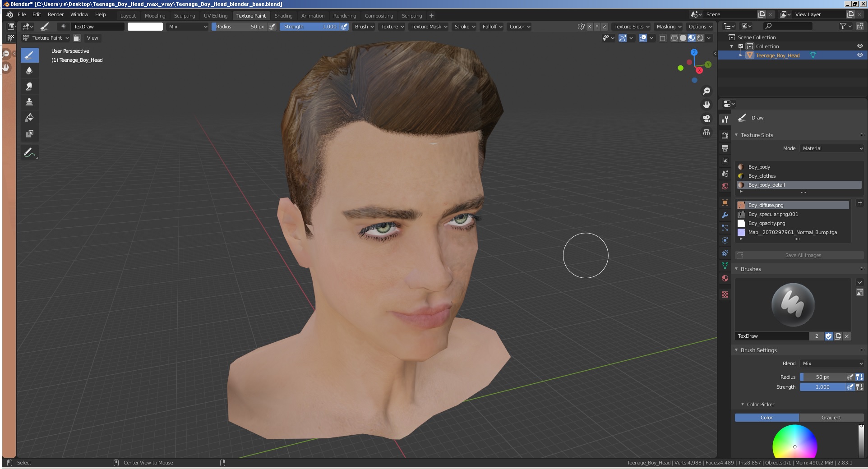Uncheck the Collection exclude checkbox

pyautogui.click(x=740, y=46)
